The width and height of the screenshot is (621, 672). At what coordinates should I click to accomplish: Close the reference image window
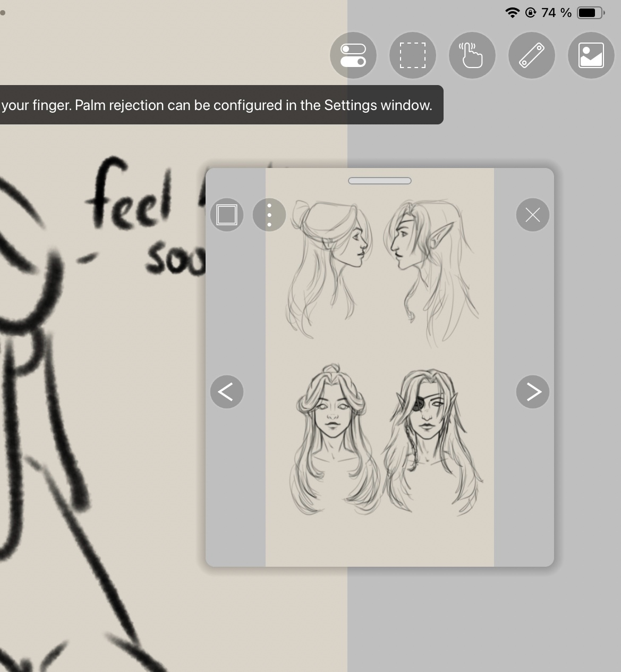click(x=532, y=215)
